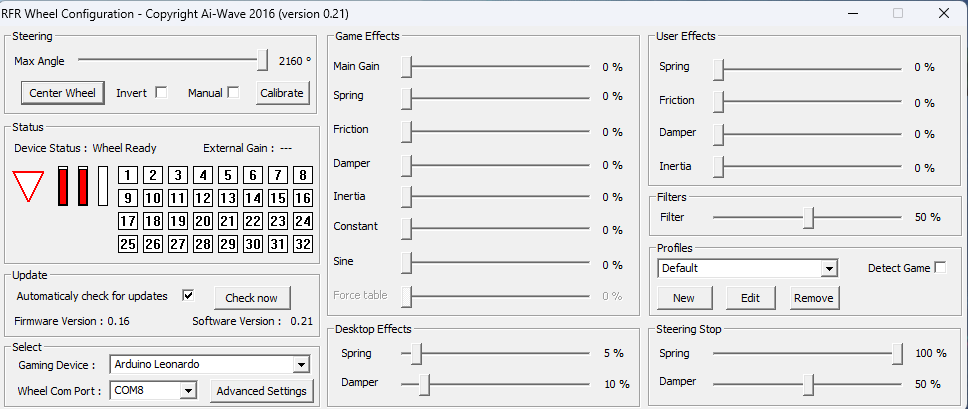Open Advanced Settings

coord(261,391)
